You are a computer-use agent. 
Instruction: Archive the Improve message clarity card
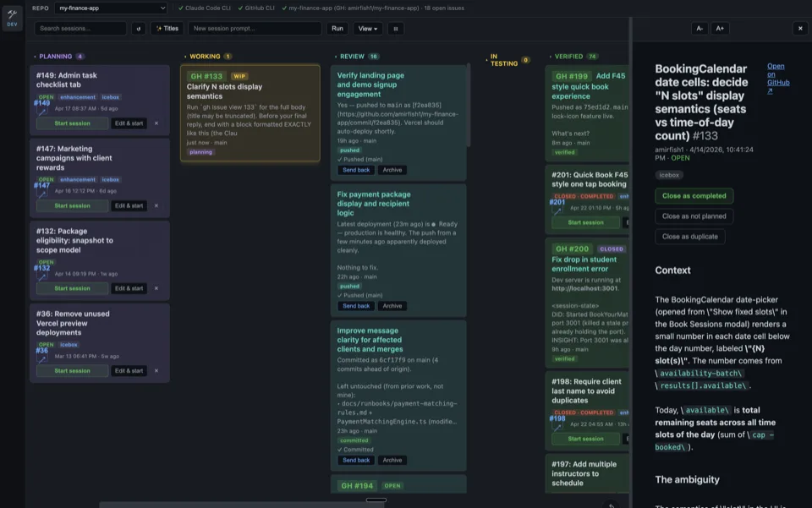(x=392, y=460)
